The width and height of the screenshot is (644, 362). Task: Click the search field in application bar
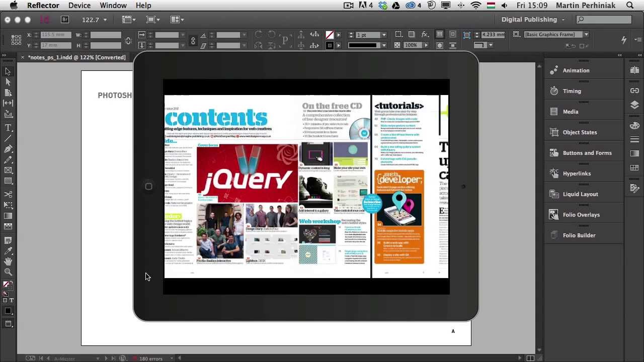pos(604,20)
